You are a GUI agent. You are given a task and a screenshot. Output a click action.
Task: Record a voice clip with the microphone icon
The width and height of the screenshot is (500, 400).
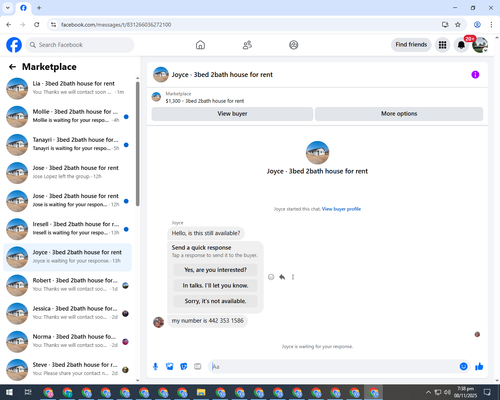(x=155, y=367)
